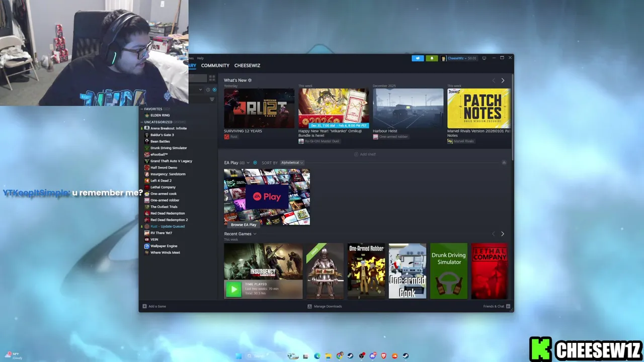Click green play button for Insurgency Sandstorm
Screen dimensions: 644x362
pos(233,289)
